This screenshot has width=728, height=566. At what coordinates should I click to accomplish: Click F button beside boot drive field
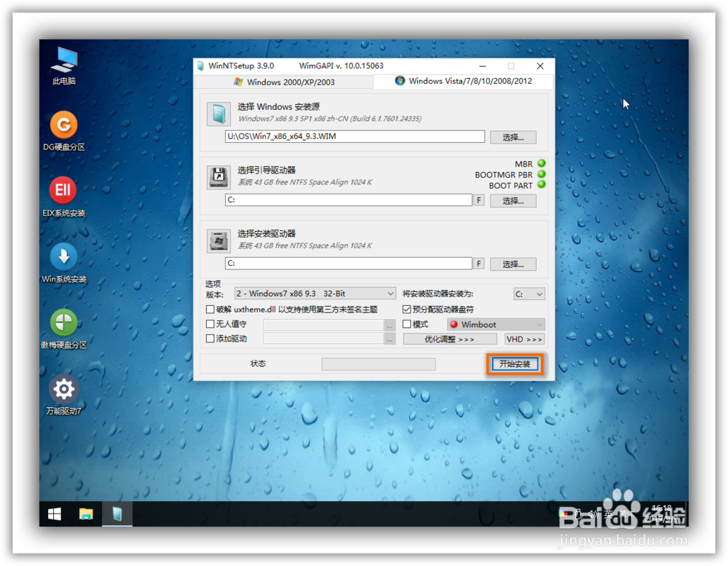479,200
